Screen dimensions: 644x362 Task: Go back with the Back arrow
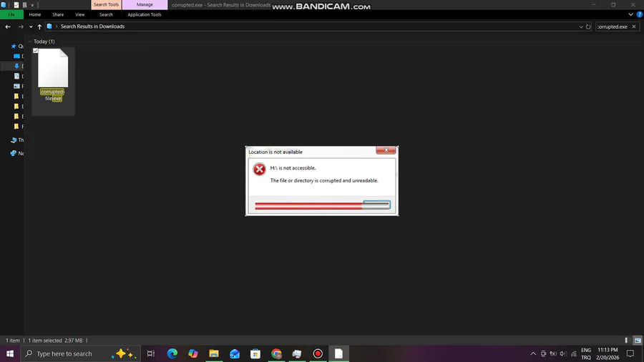point(8,26)
